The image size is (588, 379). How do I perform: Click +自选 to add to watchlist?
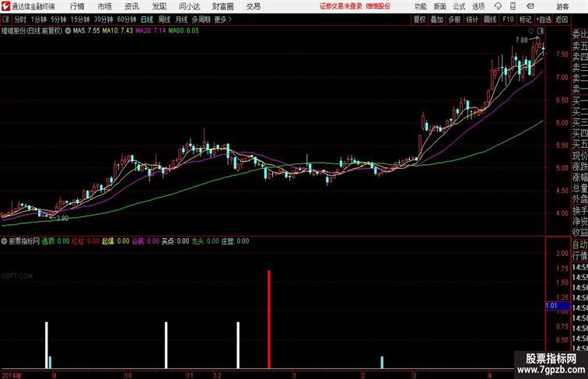(544, 19)
